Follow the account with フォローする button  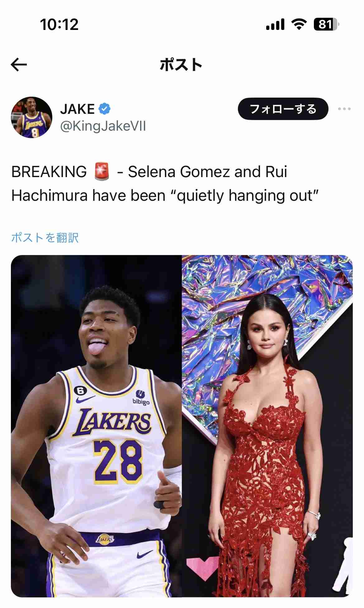pos(283,109)
